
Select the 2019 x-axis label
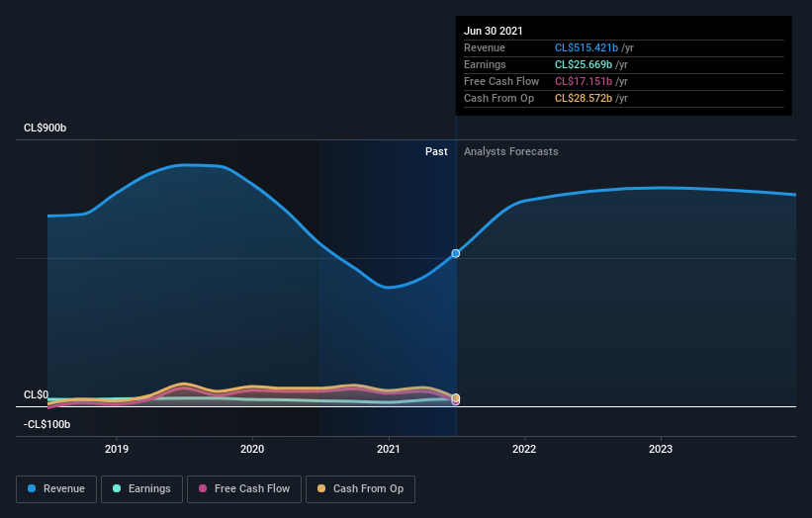pyautogui.click(x=117, y=449)
